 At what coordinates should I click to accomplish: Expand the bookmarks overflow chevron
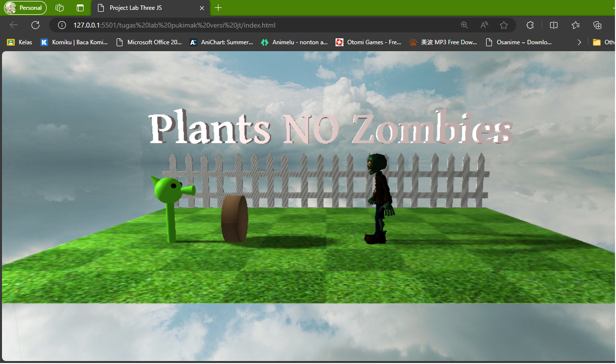pos(579,42)
